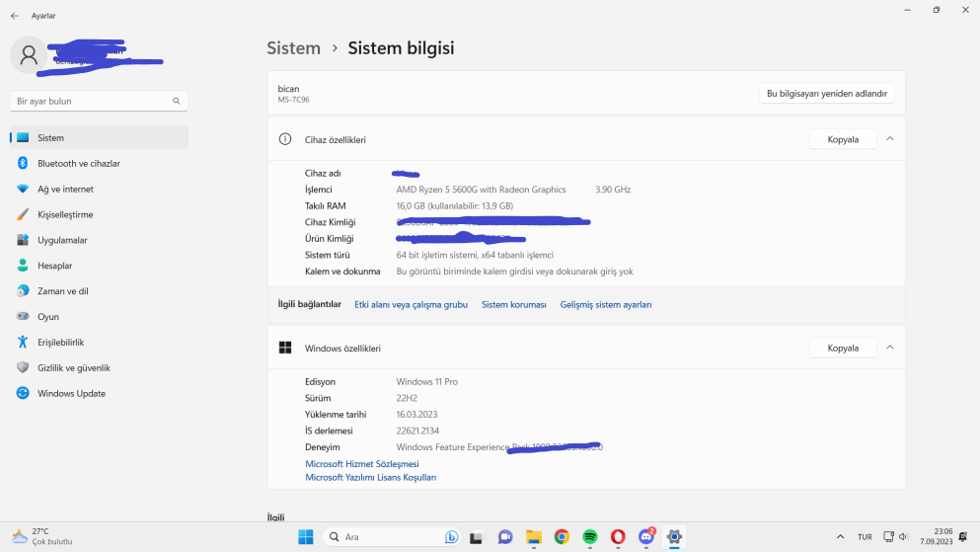Go back using the arrow next to Ayarlar
The width and height of the screenshot is (980, 552).
coord(15,16)
